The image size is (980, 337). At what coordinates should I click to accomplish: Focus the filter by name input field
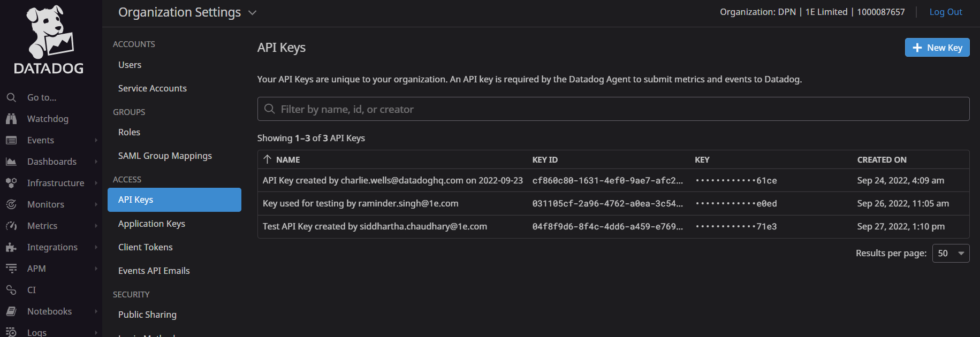point(613,109)
